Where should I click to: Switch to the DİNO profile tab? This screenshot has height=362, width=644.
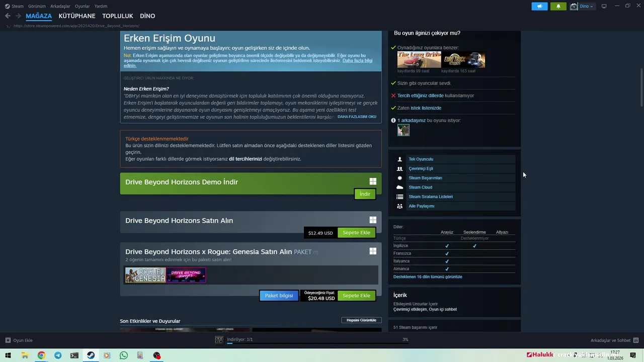[x=147, y=16]
